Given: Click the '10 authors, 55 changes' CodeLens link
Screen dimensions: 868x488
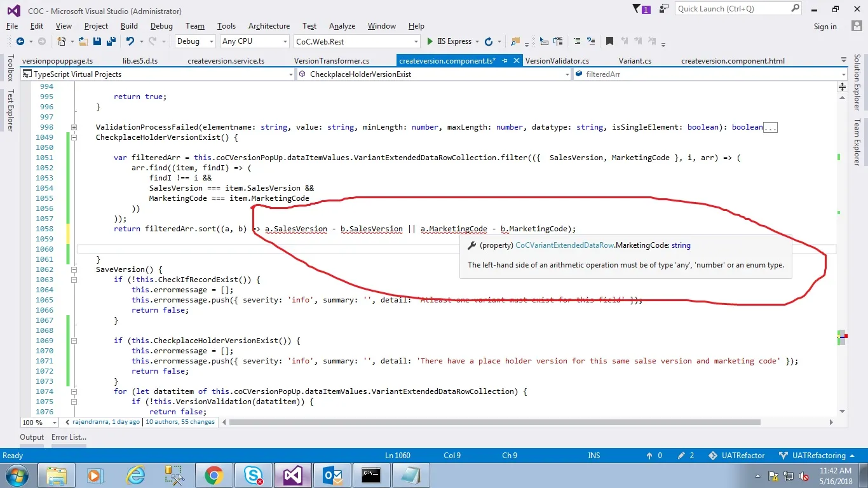Looking at the screenshot, I should point(180,421).
